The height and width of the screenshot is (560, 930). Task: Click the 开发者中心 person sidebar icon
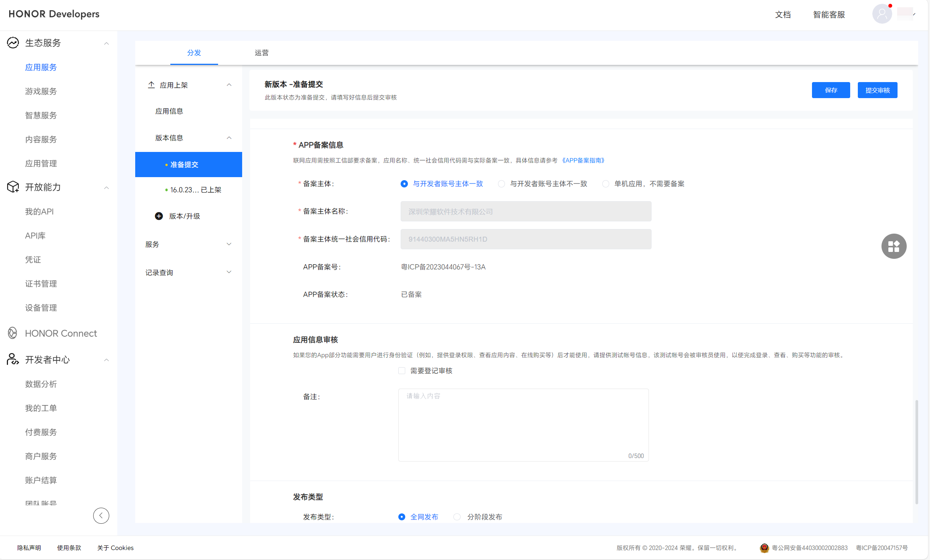pyautogui.click(x=13, y=359)
